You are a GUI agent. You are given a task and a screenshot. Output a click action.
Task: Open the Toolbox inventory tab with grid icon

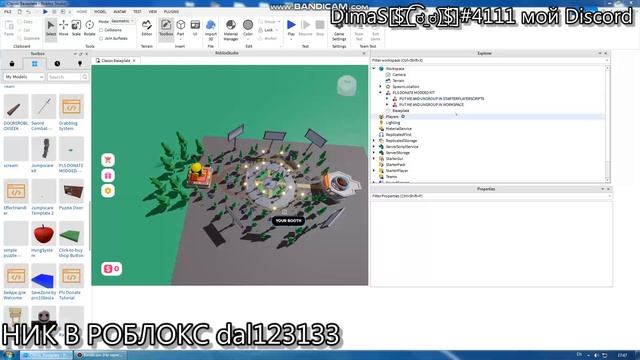[34, 64]
